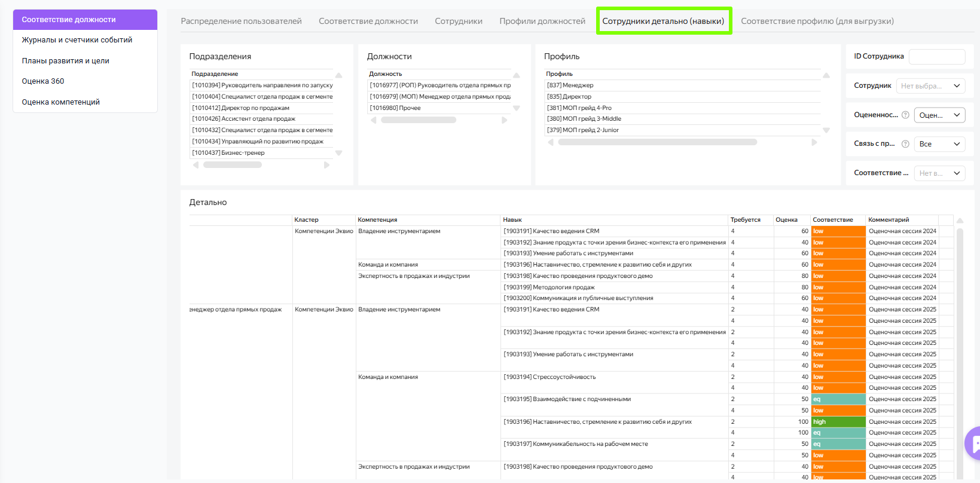Viewport: 980px width, 483px height.
Task: Click left scroll arrow under Профиль list
Action: pos(551,142)
